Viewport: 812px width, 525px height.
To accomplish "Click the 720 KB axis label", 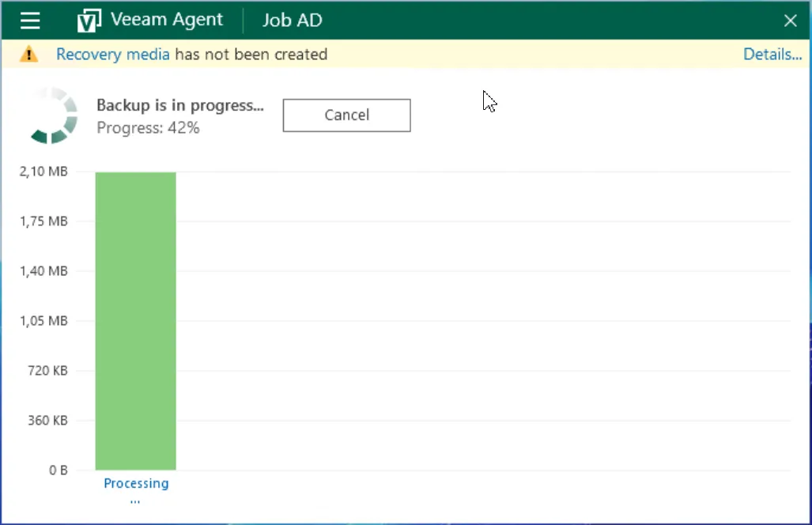I will coord(47,371).
